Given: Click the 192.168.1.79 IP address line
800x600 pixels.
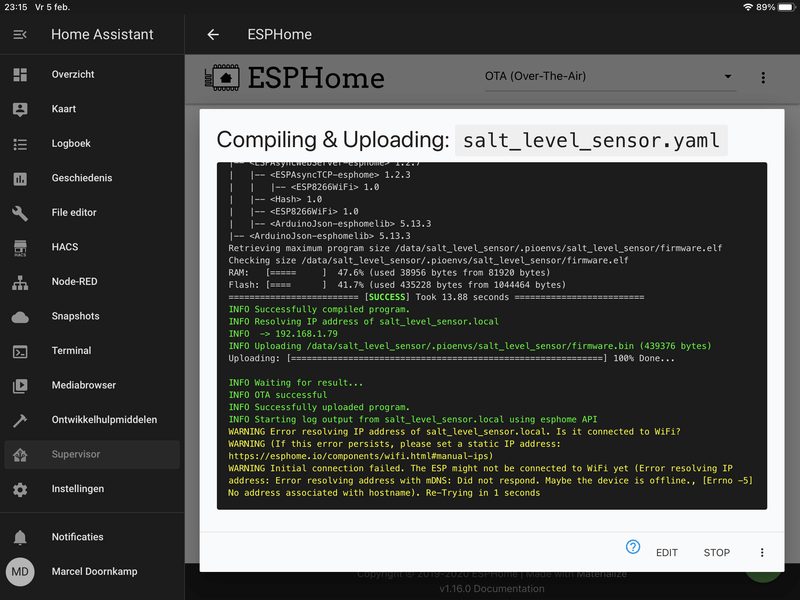Looking at the screenshot, I should (x=283, y=334).
